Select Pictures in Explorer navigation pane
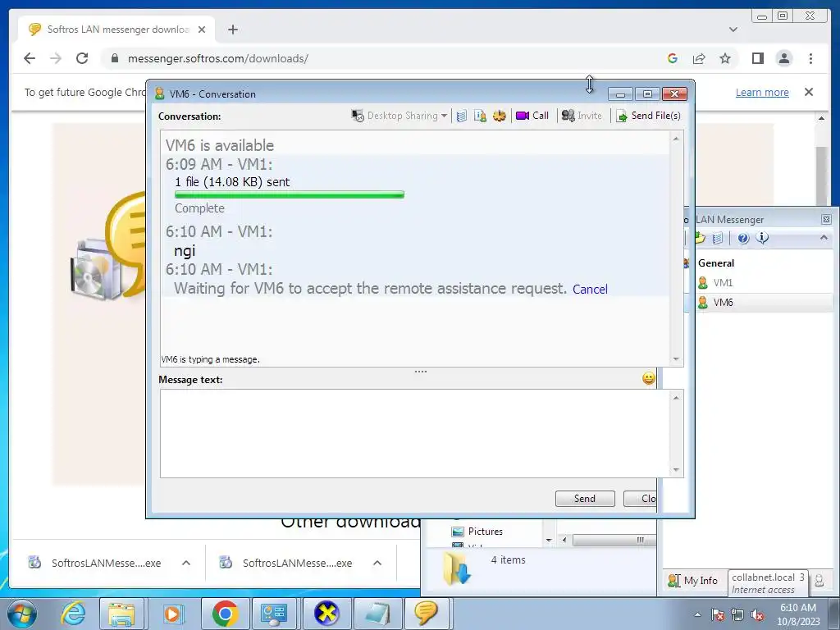The image size is (840, 630). 477,532
